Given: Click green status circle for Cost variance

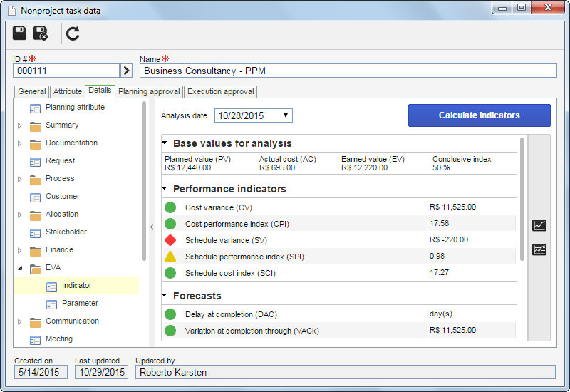Looking at the screenshot, I should 170,207.
